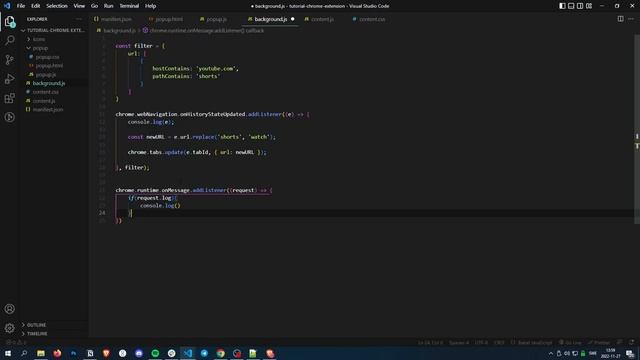Switch to the content.js tab

pyautogui.click(x=319, y=19)
